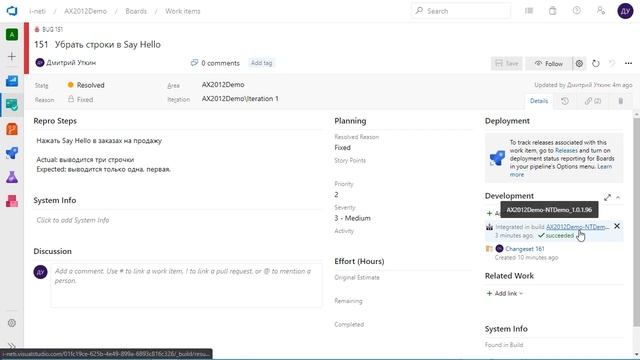Maximize the Development section with expand icon
Screen dimensions: 640x360
pos(607,197)
